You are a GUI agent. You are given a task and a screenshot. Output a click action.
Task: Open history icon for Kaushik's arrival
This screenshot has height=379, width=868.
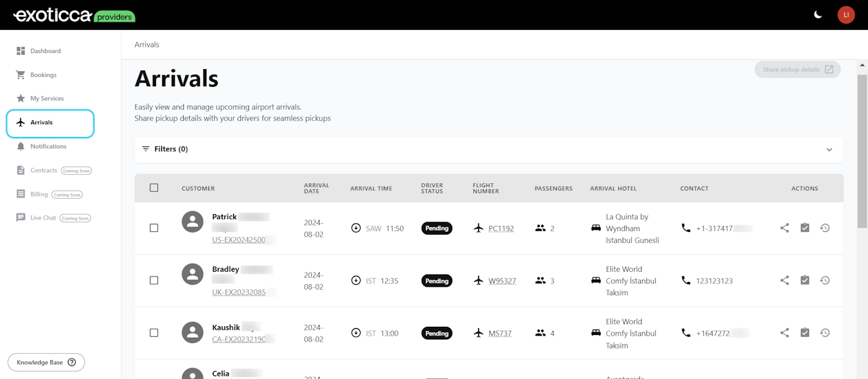(x=825, y=333)
